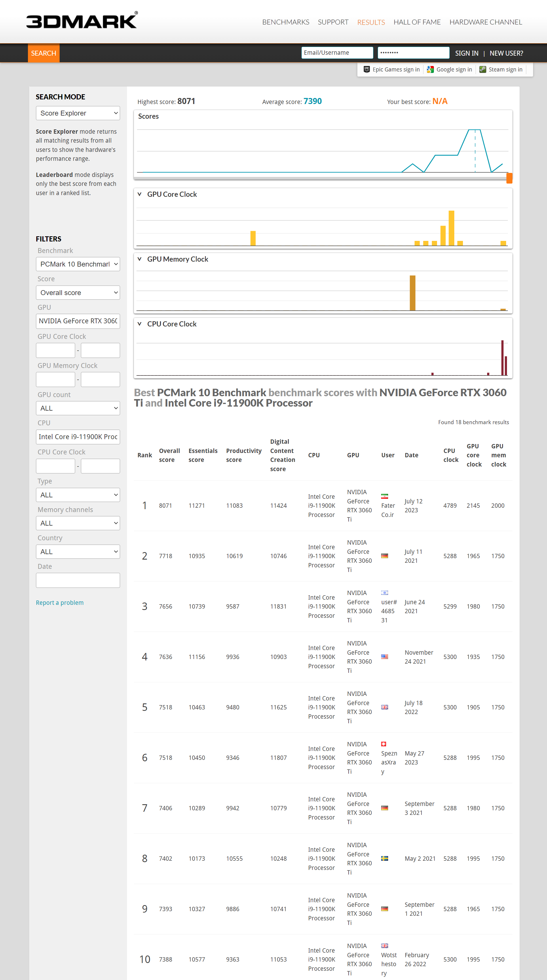Screen dimensions: 547x980
Task: Click the UK flag above Wotsthestory
Action: coord(385,945)
